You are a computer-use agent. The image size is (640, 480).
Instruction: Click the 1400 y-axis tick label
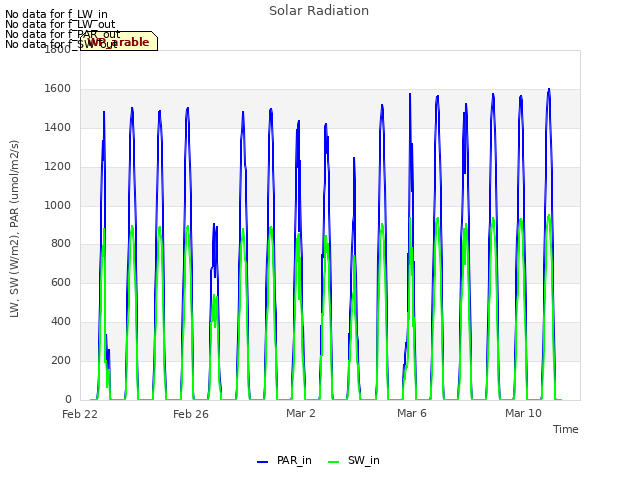[x=58, y=128]
